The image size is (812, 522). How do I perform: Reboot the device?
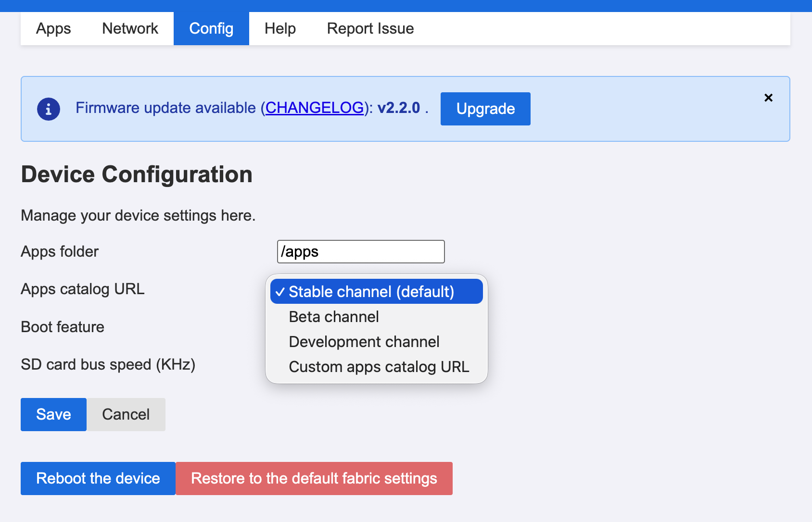coord(97,478)
